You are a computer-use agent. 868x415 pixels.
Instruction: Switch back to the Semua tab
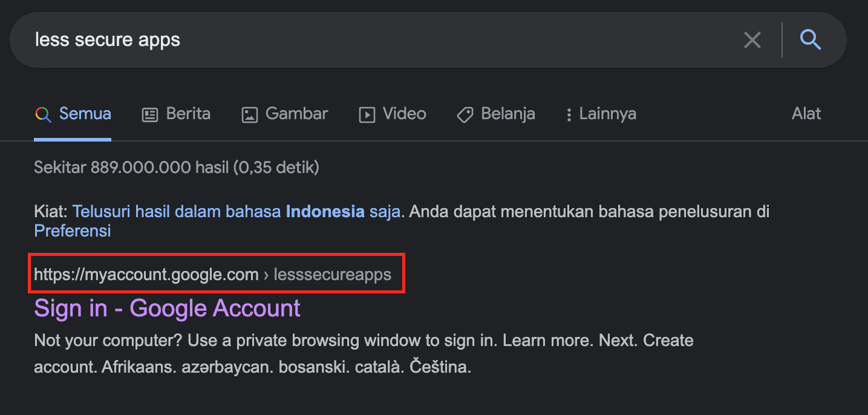tap(85, 114)
